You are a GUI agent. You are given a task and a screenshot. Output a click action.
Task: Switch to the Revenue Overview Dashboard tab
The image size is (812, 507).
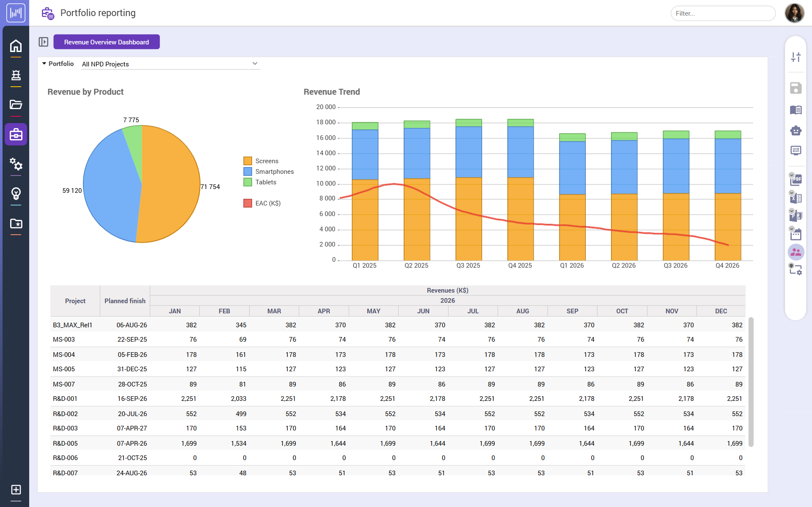(x=106, y=41)
